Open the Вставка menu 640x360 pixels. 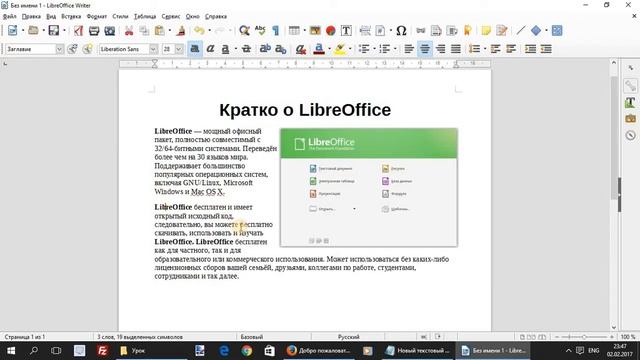coord(71,16)
